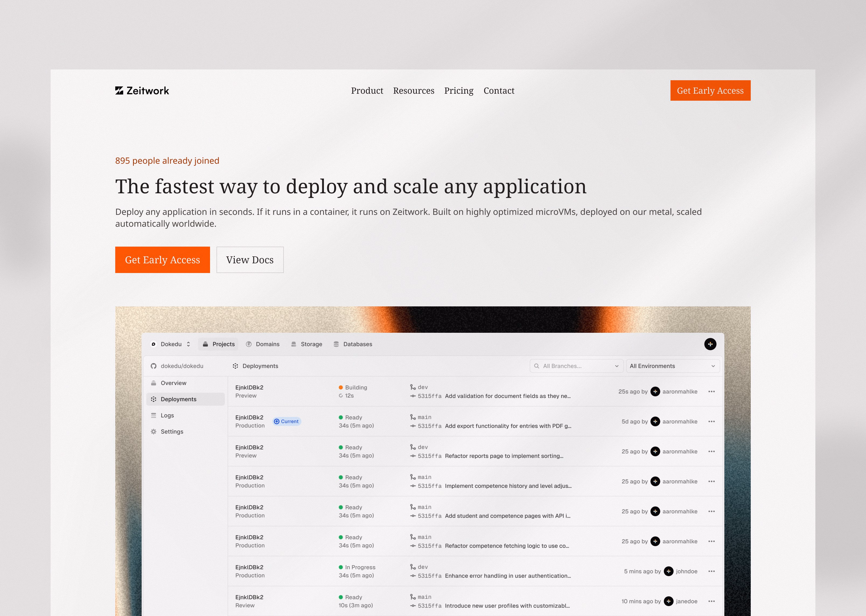Open Logs in the sidebar
866x616 pixels.
186,415
